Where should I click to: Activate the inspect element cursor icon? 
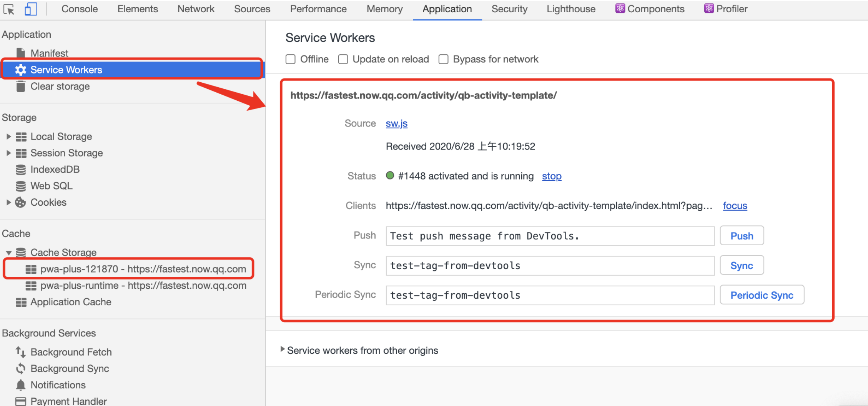pos(9,9)
